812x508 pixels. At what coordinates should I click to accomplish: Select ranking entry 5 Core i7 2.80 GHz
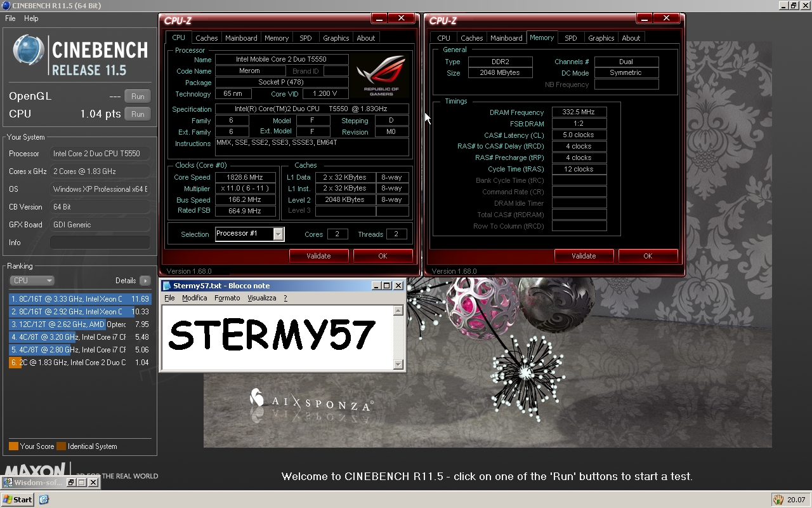80,350
